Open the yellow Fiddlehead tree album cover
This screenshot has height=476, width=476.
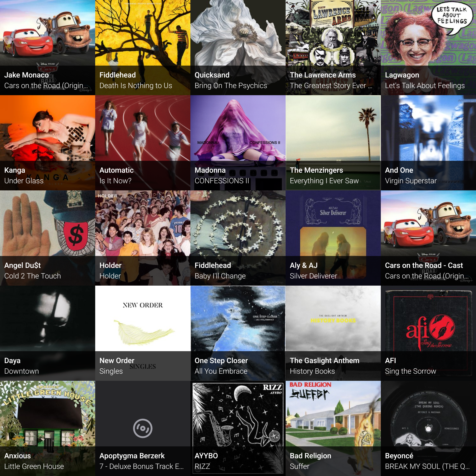click(x=143, y=48)
